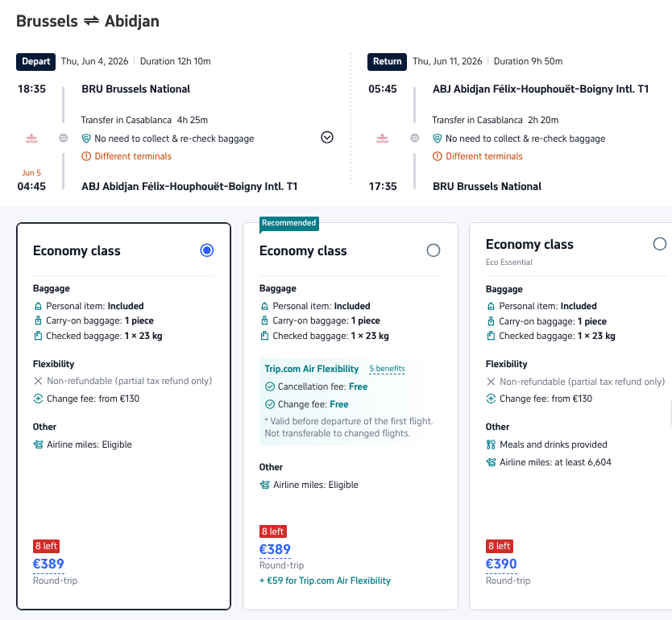Click the Royal Air Maroc logo on departure flight
672x620 pixels.
pyautogui.click(x=32, y=138)
